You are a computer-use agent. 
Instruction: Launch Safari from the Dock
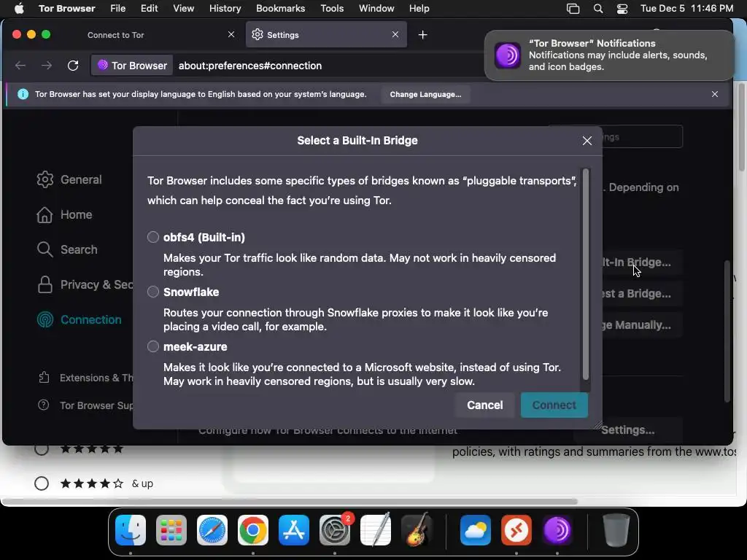click(212, 530)
